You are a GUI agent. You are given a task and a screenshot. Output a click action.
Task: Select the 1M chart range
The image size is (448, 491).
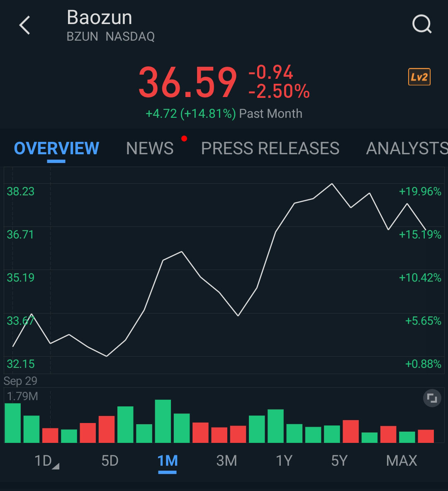(167, 461)
